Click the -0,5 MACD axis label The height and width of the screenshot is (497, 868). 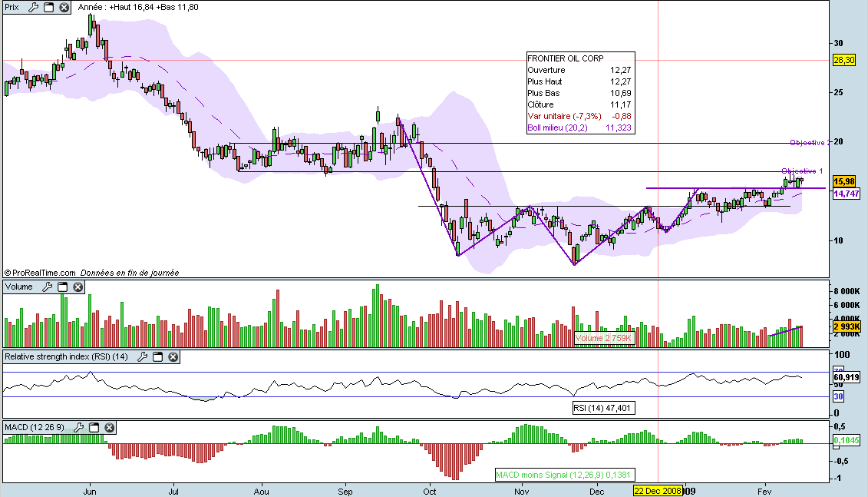[x=840, y=461]
